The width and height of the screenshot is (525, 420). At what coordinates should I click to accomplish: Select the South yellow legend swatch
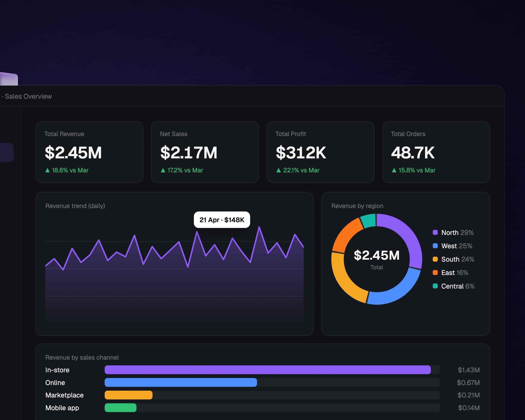click(435, 259)
